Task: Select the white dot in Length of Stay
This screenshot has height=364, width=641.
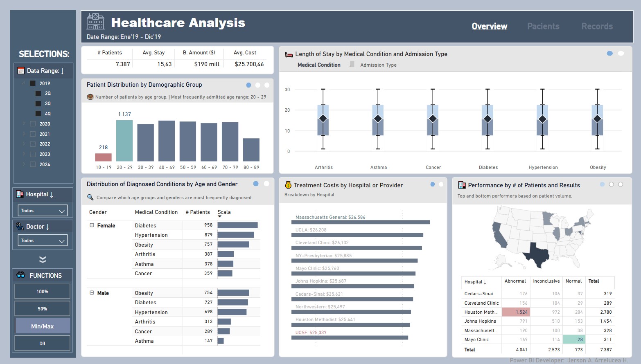Action: coord(621,54)
